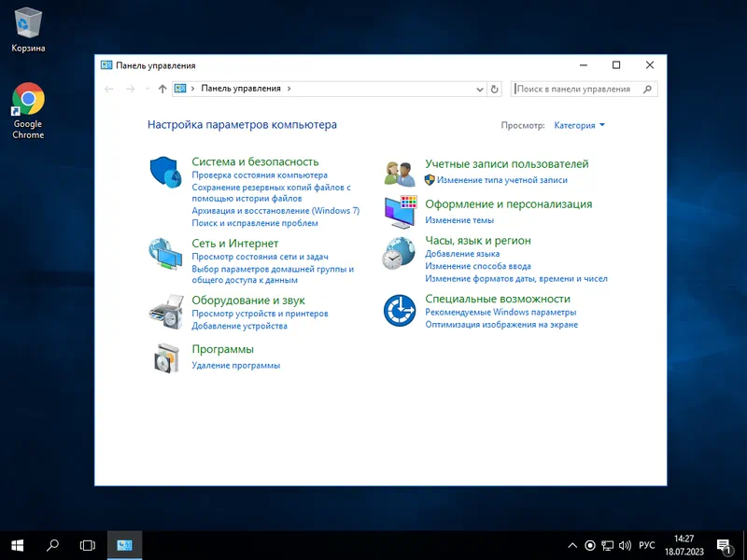Open the Оборудование и звук category

pos(248,301)
